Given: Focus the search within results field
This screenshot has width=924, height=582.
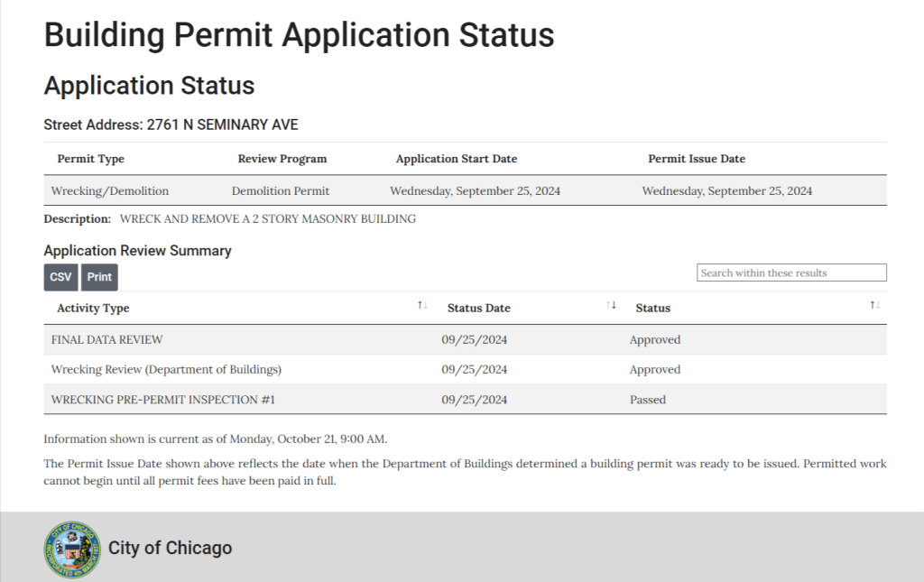Looking at the screenshot, I should [x=791, y=273].
